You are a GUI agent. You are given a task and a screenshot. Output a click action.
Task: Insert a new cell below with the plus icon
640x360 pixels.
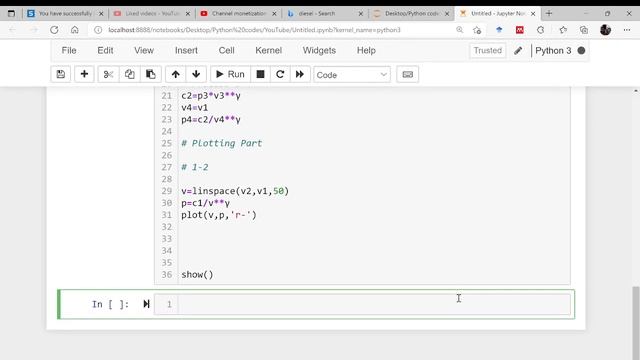(84, 74)
